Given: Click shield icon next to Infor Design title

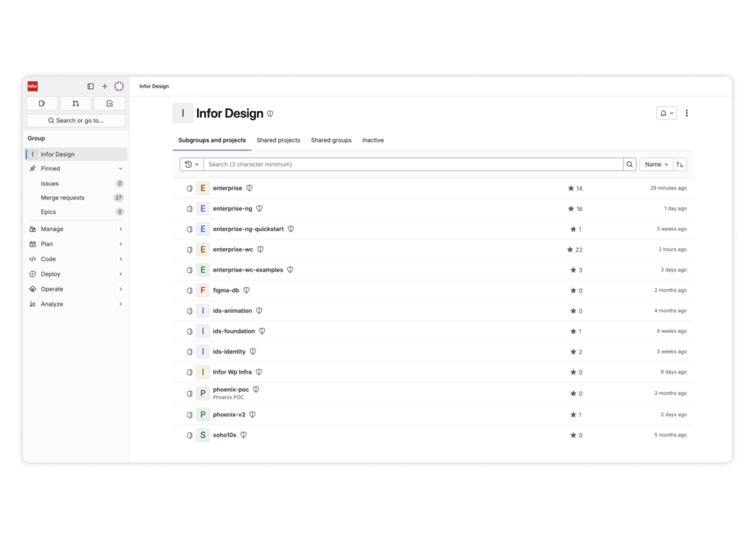Looking at the screenshot, I should pyautogui.click(x=270, y=114).
